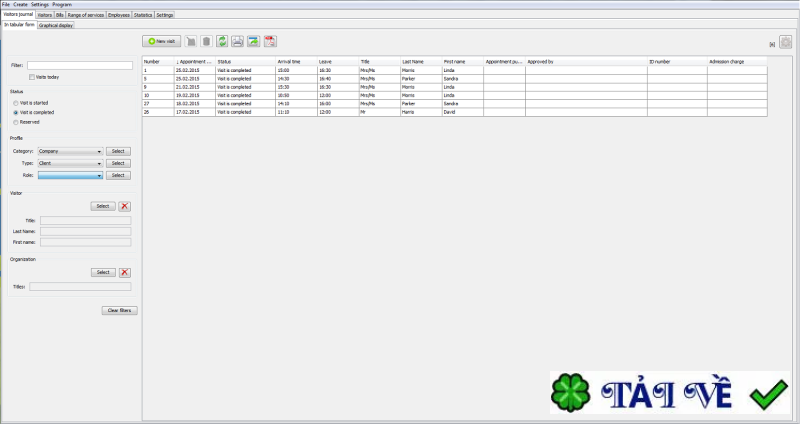Viewport: 800px width, 424px height.
Task: Click the 14:30 arrival time cell
Action: pyautogui.click(x=296, y=79)
